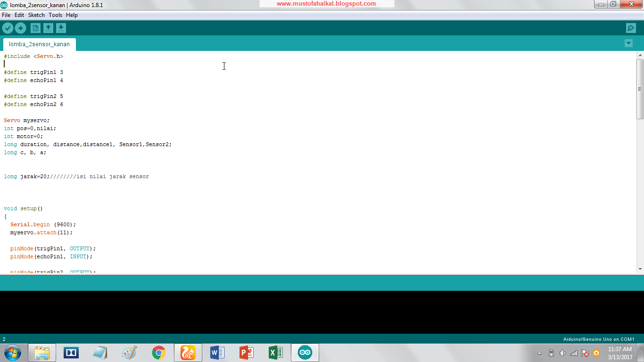Screen dimensions: 644x362
Task: Open the File menu
Action: [x=6, y=15]
